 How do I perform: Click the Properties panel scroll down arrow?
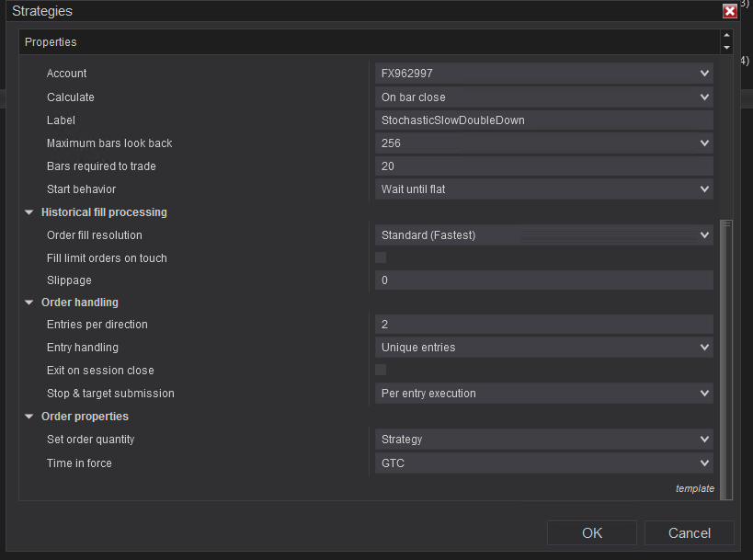pos(726,48)
